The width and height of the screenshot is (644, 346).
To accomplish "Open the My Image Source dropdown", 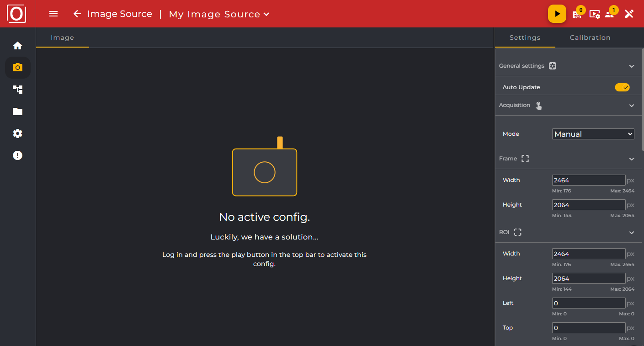I will pyautogui.click(x=219, y=14).
